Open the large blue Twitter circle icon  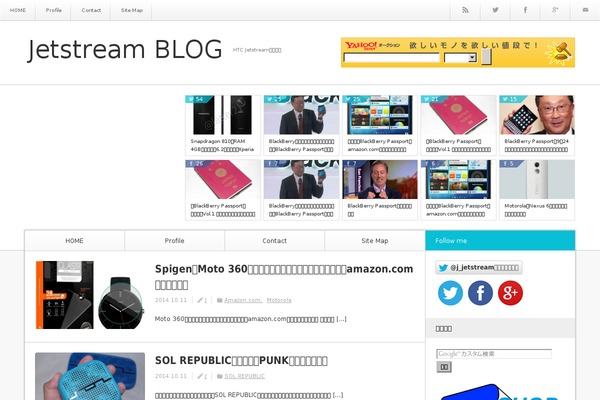tap(450, 293)
